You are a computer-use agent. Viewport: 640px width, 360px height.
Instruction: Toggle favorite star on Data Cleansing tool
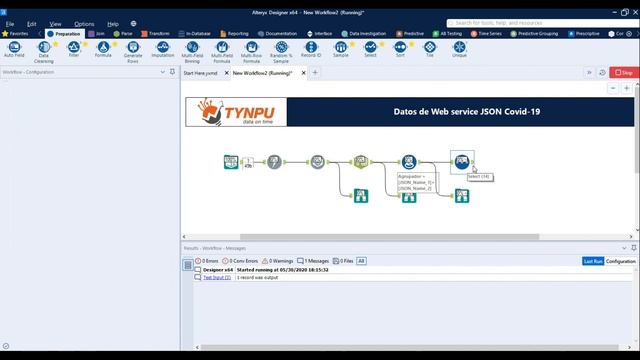[56, 44]
